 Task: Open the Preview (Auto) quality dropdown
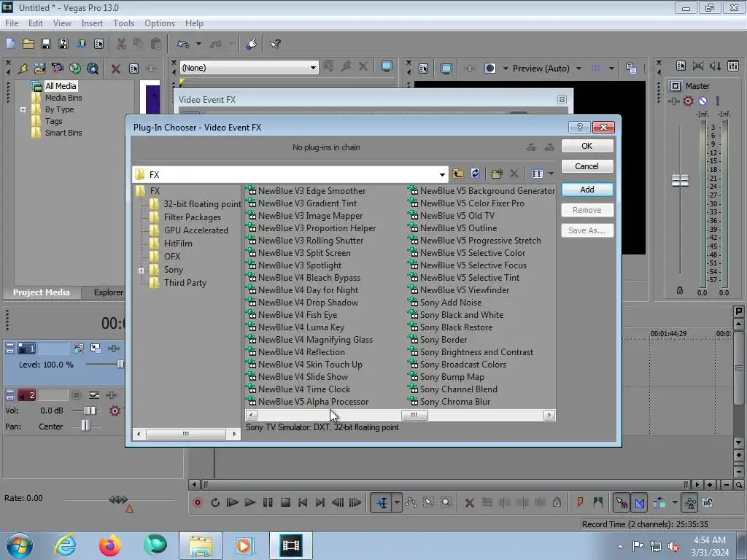[578, 69]
